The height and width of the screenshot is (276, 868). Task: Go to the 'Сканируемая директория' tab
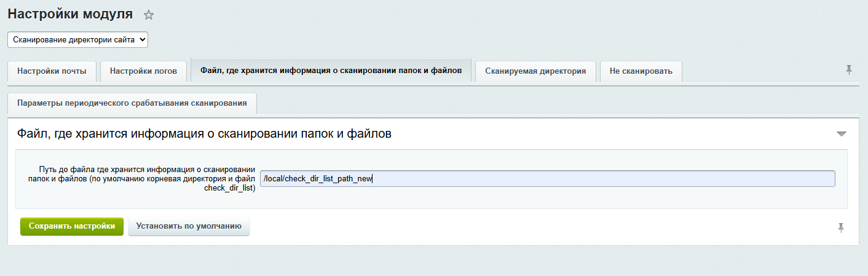(535, 71)
